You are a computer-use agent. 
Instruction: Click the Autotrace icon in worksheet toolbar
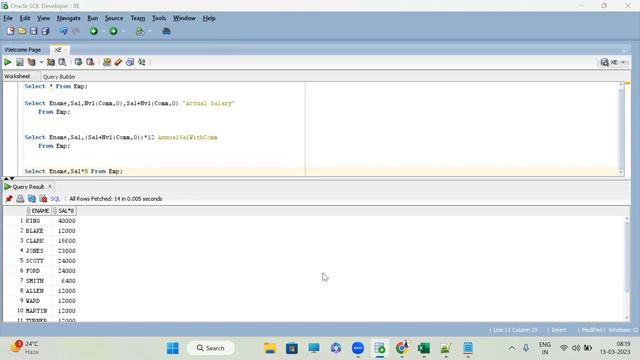(51, 62)
